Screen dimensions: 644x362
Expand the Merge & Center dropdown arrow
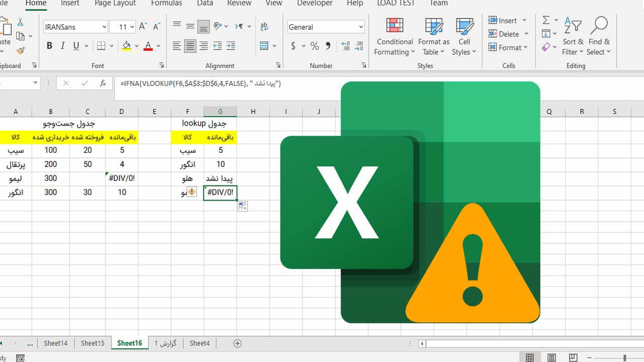pos(274,46)
